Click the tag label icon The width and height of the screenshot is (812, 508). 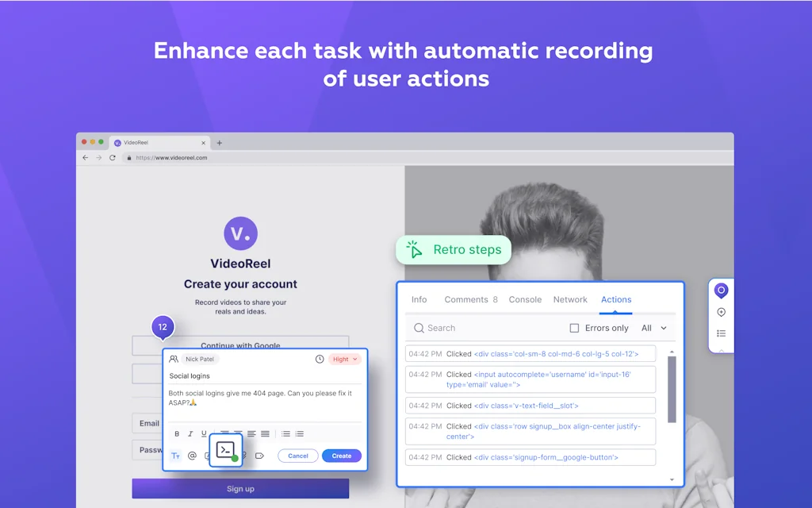259,456
